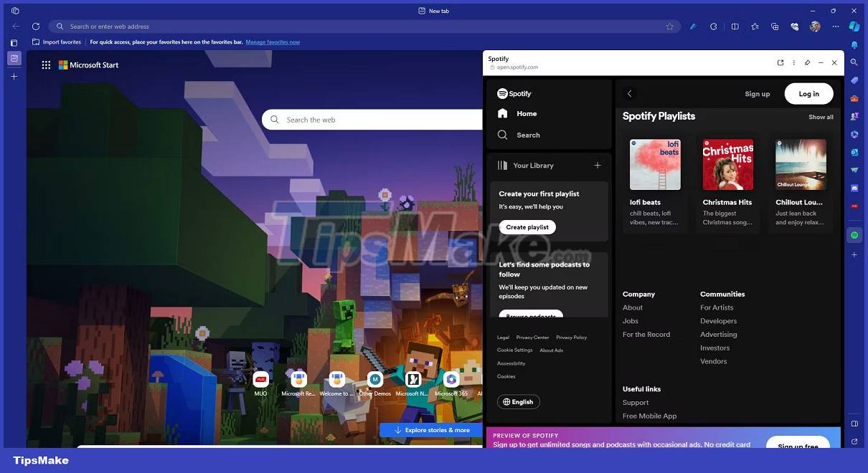Open the three-dot menu in the Spotify panel
The height and width of the screenshot is (473, 868).
click(794, 62)
